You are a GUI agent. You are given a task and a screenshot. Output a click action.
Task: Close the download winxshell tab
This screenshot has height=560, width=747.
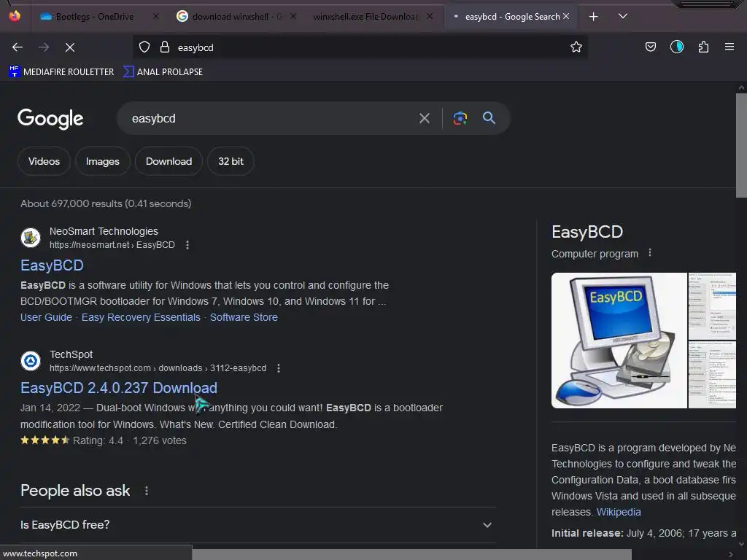293,16
